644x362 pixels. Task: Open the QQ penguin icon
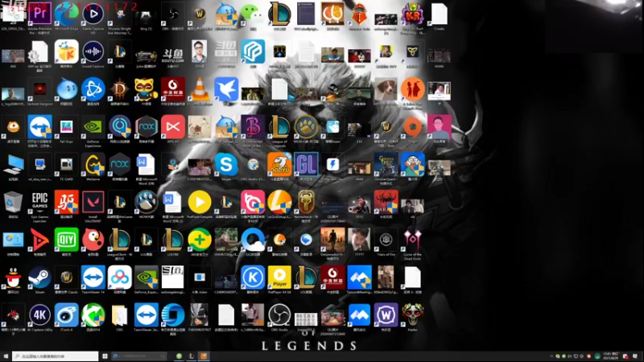[x=13, y=278]
